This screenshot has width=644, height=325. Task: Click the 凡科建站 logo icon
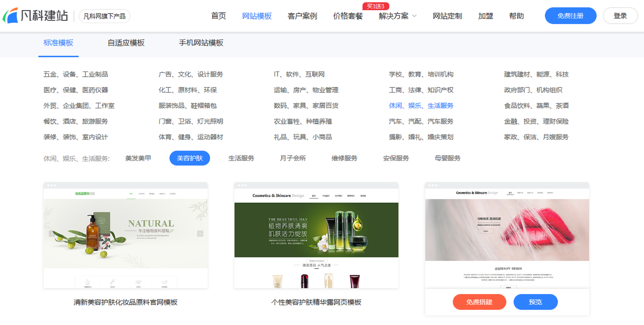click(x=10, y=15)
